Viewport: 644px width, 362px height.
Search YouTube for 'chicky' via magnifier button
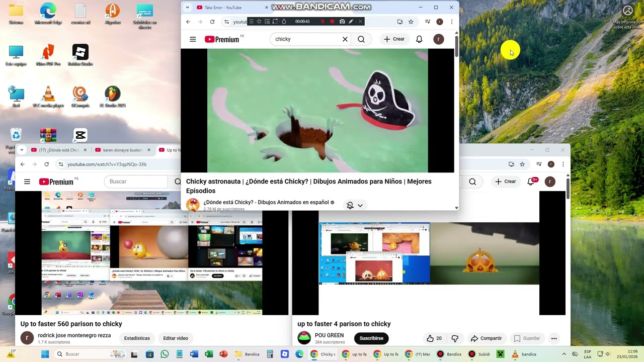click(x=361, y=39)
